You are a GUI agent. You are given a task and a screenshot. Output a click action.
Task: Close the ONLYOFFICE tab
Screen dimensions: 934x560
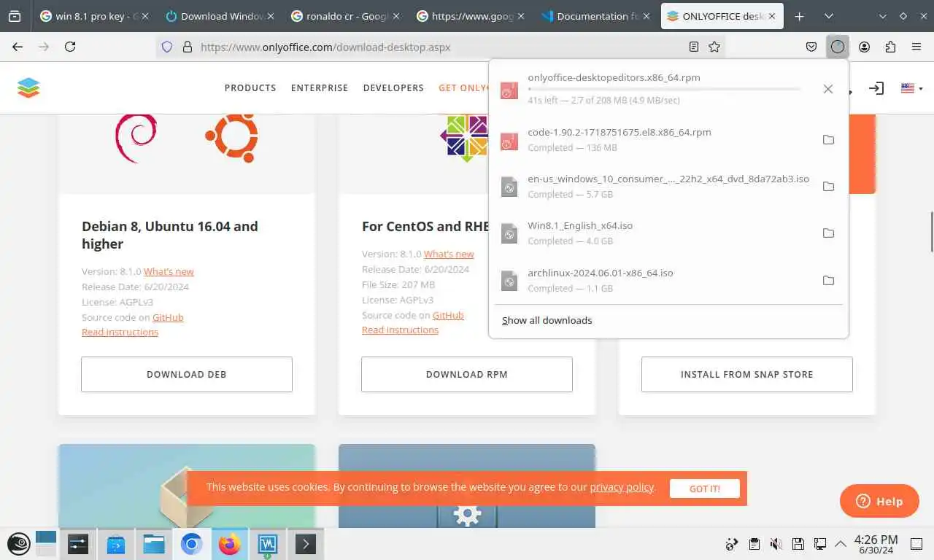771,16
